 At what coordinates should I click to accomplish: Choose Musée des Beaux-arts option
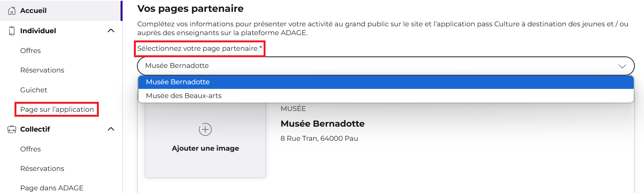pyautogui.click(x=386, y=96)
